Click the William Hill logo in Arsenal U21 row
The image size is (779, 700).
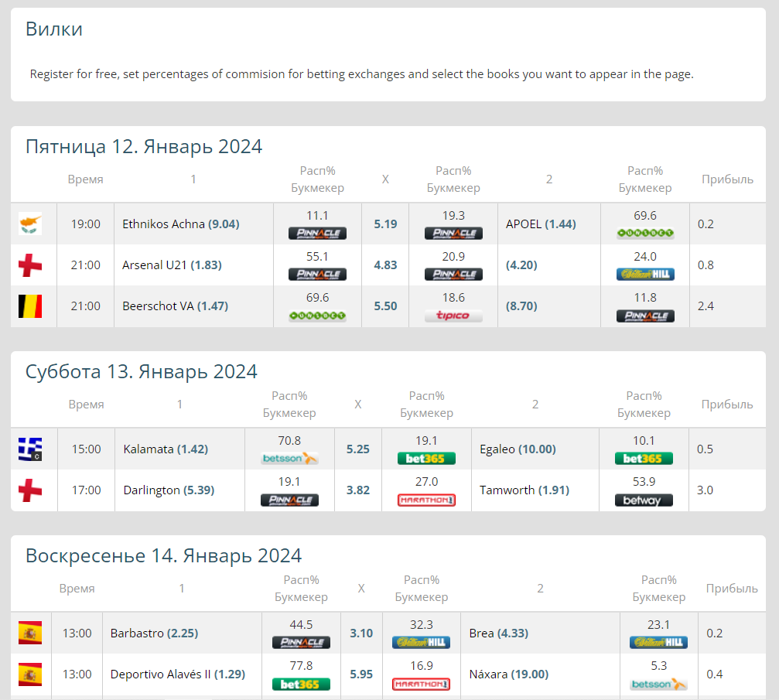645,275
